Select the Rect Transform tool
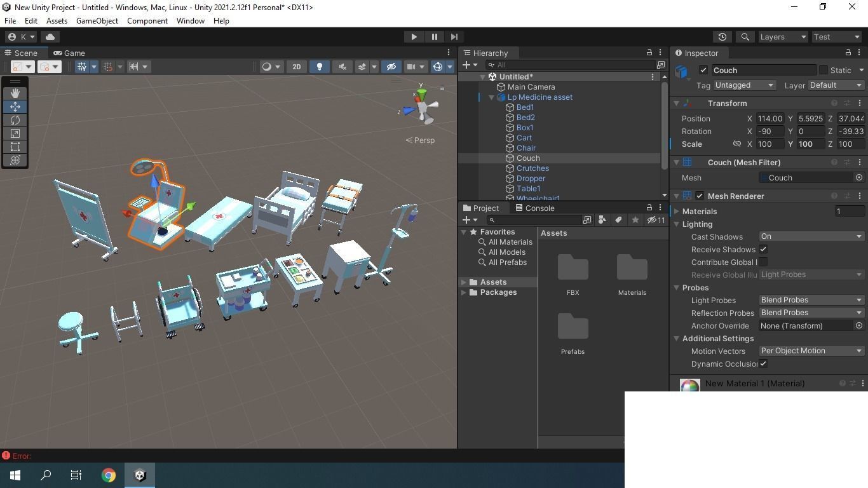Viewport: 868px width, 488px height. [15, 147]
